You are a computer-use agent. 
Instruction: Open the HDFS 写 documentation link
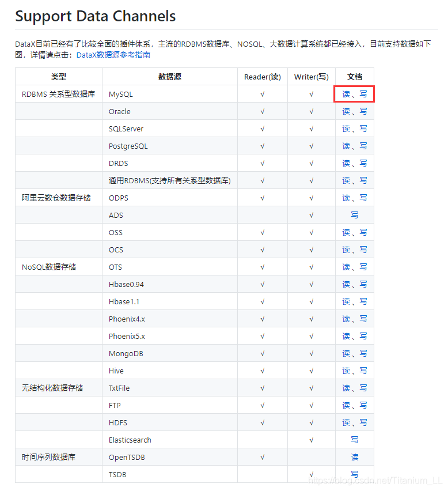(363, 423)
